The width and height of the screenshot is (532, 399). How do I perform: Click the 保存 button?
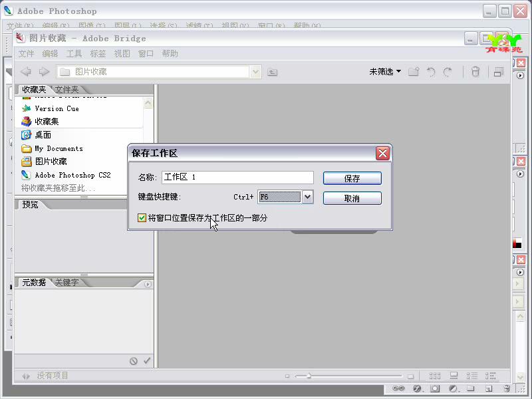[x=352, y=178]
